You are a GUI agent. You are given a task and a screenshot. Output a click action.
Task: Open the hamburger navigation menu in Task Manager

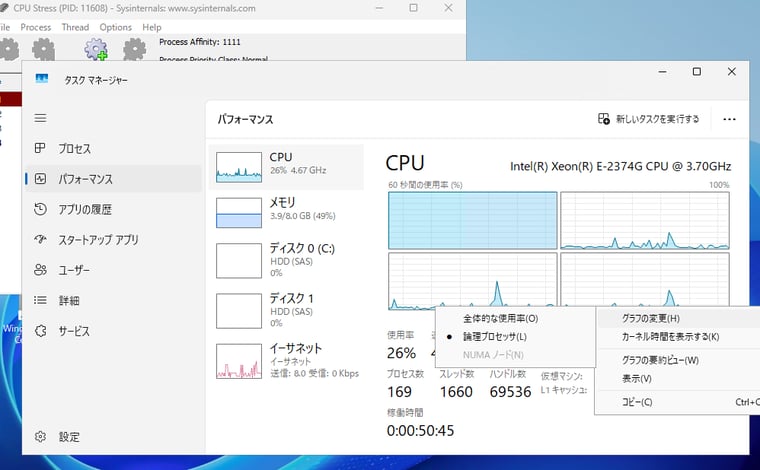tap(41, 118)
